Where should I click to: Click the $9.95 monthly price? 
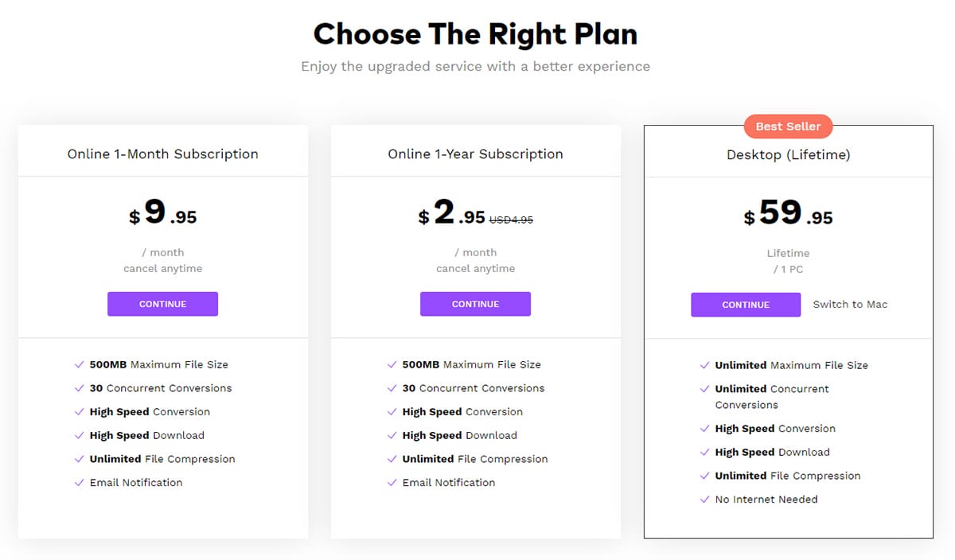162,213
